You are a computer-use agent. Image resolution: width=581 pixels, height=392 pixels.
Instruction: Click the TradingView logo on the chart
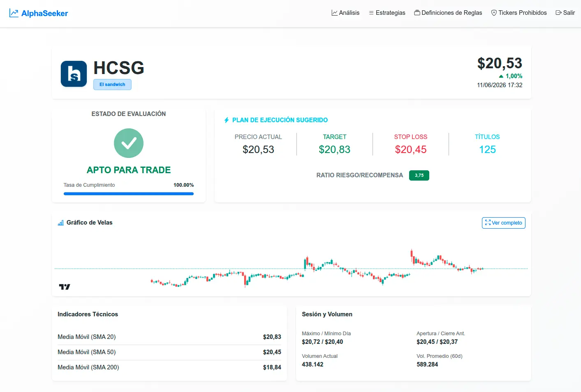(x=65, y=287)
